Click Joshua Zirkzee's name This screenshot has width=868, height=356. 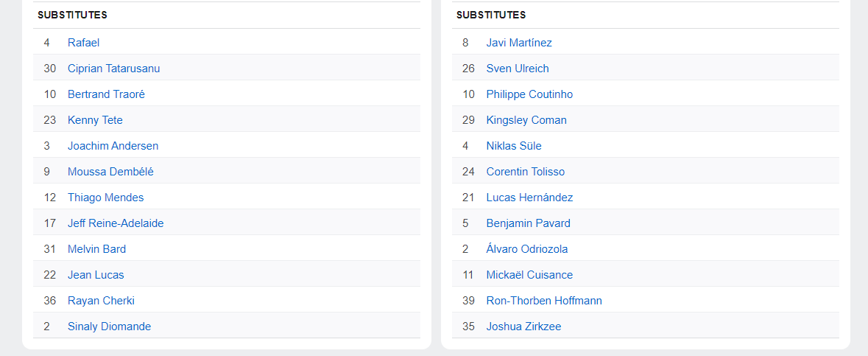point(523,327)
